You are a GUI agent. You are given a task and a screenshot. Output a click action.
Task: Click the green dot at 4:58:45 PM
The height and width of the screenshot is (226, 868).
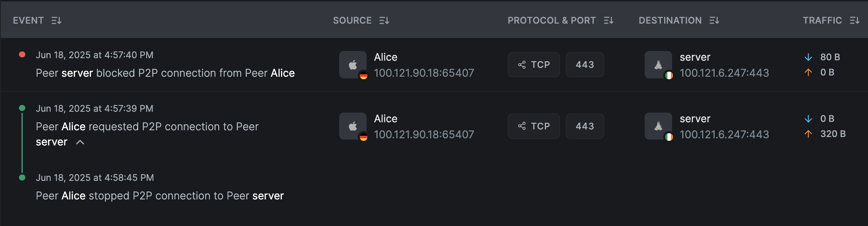pos(22,178)
